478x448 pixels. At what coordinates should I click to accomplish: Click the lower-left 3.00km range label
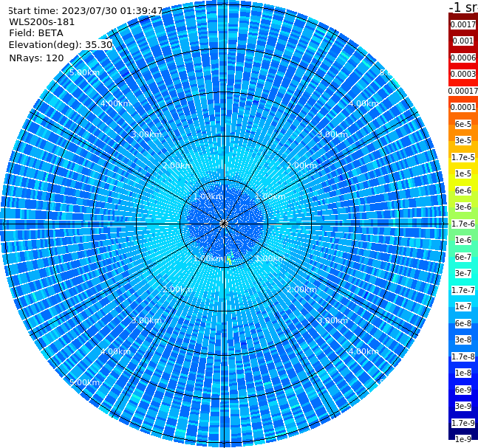pos(146,320)
